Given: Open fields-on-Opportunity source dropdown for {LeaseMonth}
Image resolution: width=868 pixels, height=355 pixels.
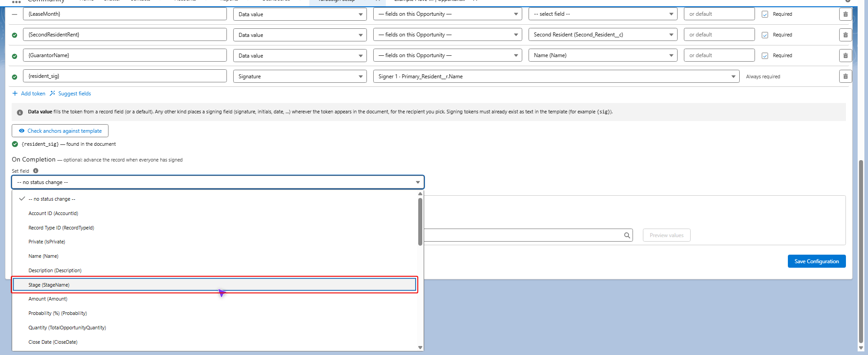Looking at the screenshot, I should [x=448, y=14].
